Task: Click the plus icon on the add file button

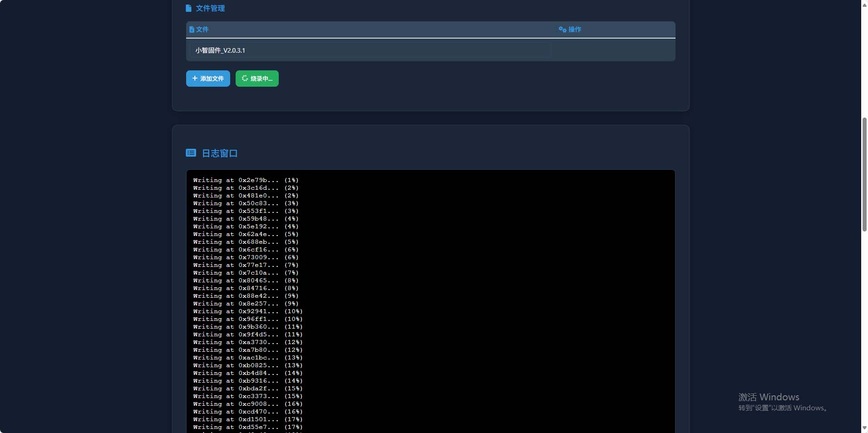Action: click(x=195, y=79)
